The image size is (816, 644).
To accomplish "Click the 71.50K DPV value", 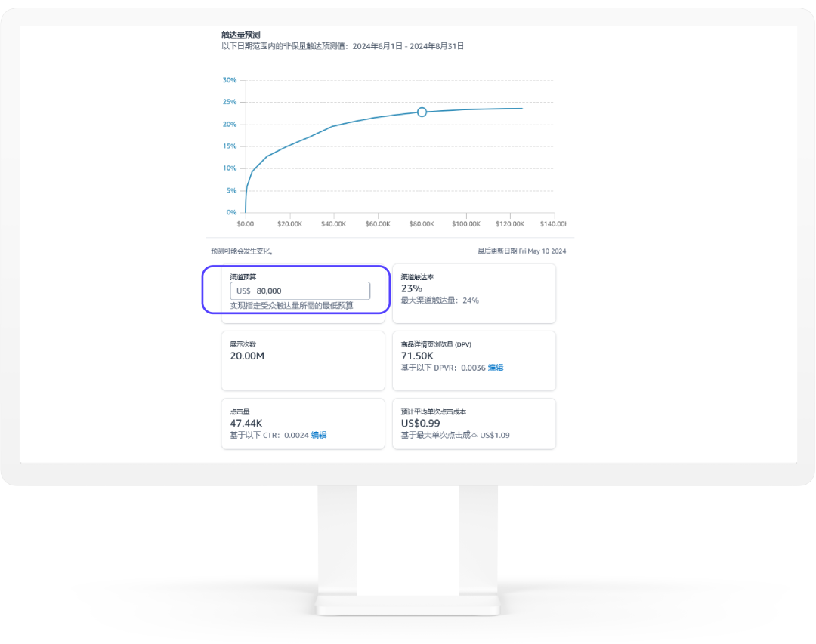I will tap(417, 356).
